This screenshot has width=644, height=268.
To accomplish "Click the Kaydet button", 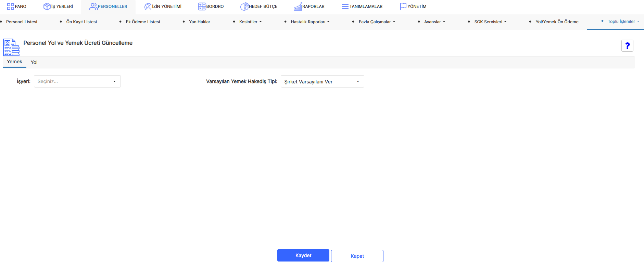I will click(303, 255).
